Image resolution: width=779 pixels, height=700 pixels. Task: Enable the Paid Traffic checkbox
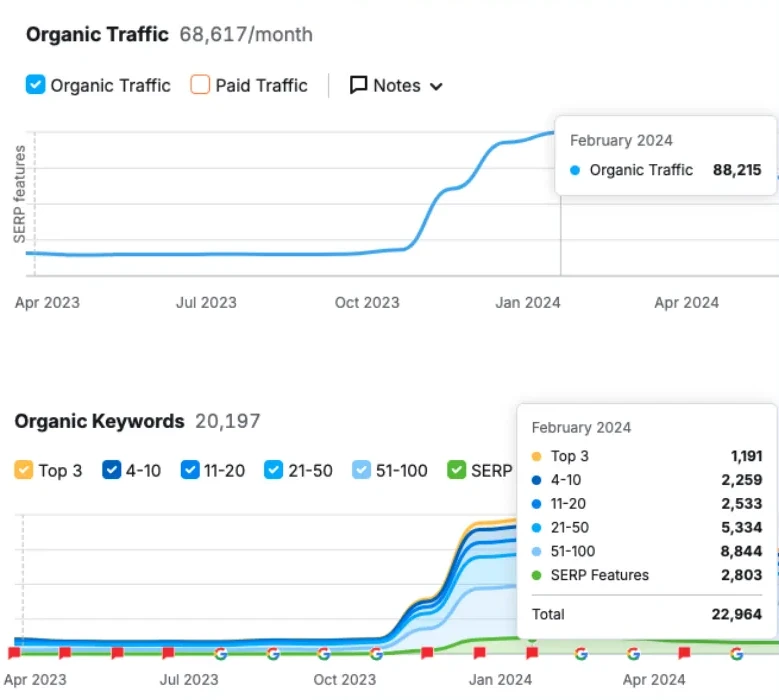(x=200, y=84)
